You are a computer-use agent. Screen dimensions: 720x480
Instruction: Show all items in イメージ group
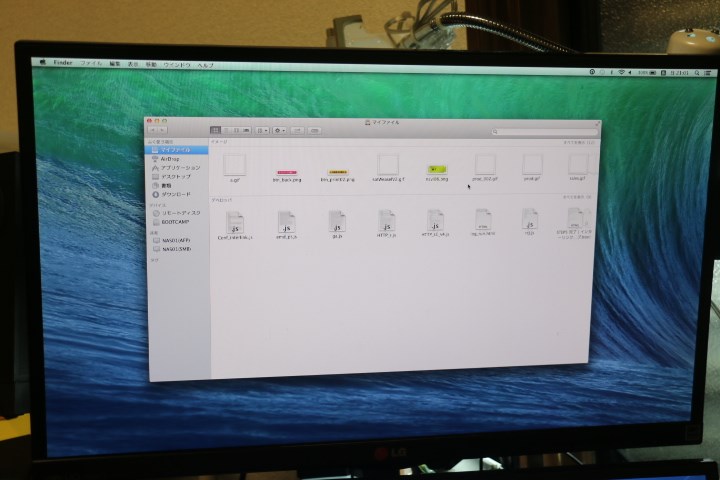579,142
